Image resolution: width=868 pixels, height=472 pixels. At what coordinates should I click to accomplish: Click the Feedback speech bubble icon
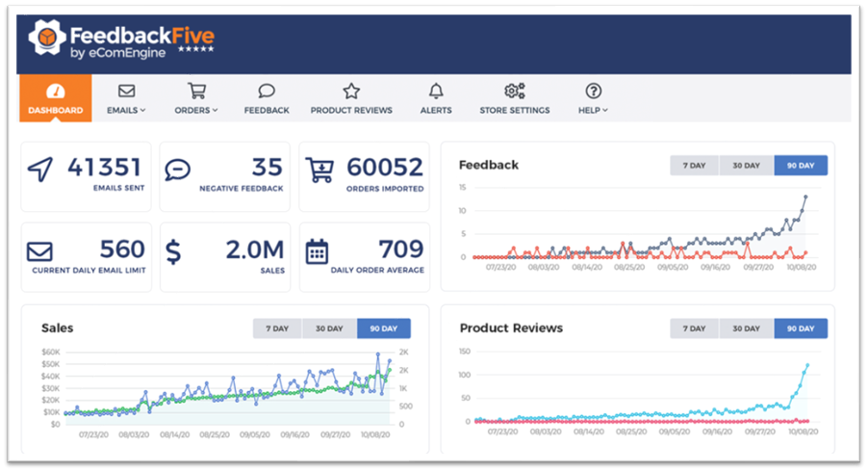tap(267, 92)
